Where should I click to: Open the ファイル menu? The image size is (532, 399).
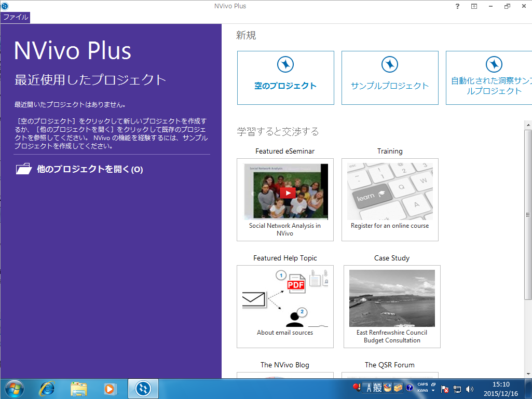pyautogui.click(x=15, y=17)
